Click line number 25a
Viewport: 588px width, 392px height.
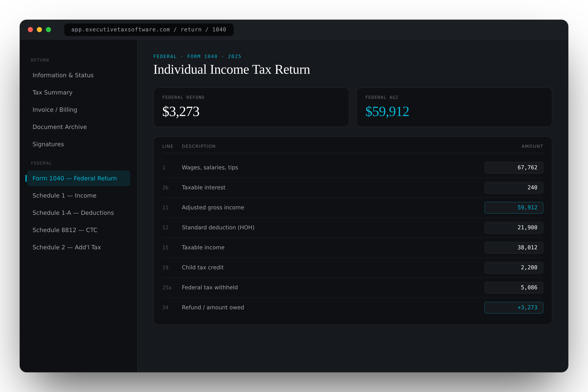pyautogui.click(x=167, y=288)
